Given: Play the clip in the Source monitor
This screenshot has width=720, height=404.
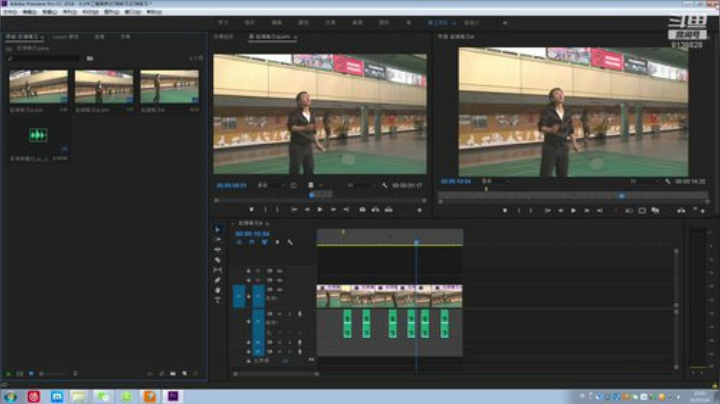Looking at the screenshot, I should click(x=320, y=210).
